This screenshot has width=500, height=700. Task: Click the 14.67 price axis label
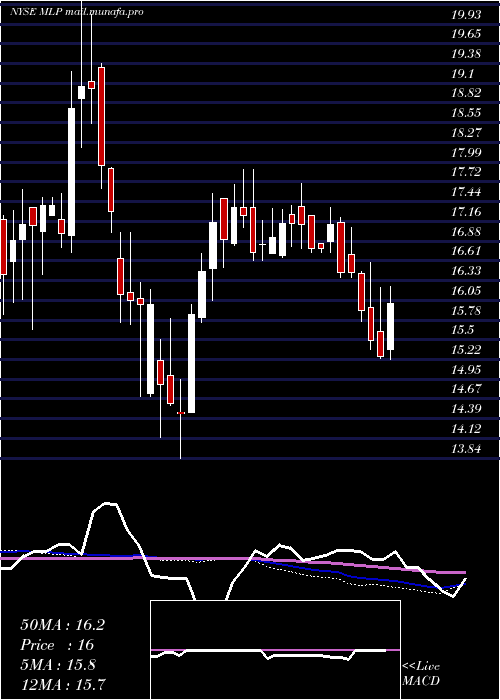click(x=466, y=389)
